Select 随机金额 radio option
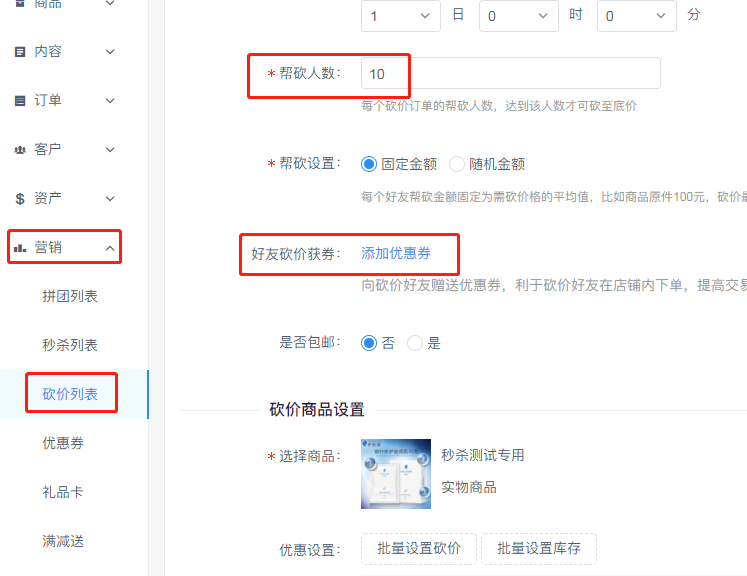Screen dimensions: 747x576 pos(456,164)
